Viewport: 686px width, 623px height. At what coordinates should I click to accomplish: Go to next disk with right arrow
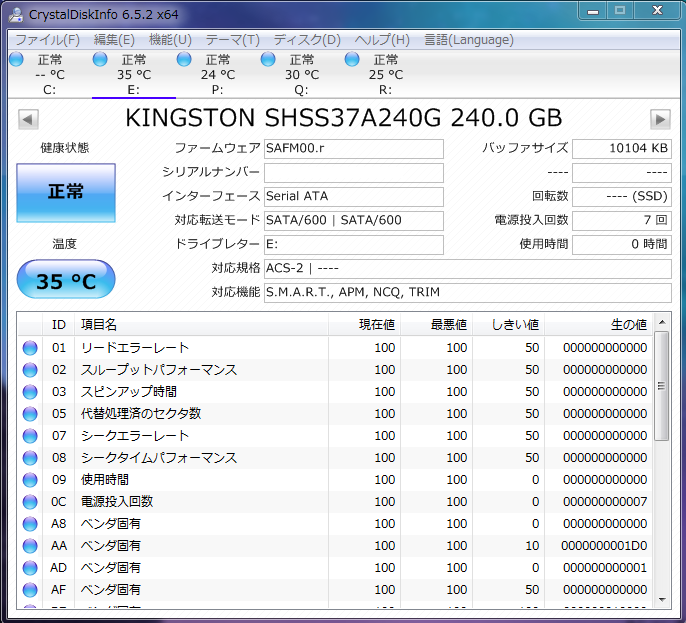[x=660, y=119]
